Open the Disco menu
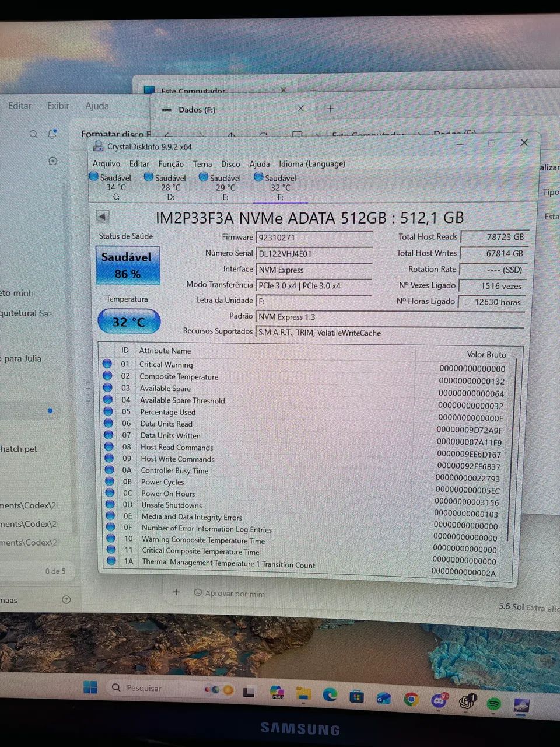Image resolution: width=560 pixels, height=747 pixels. click(x=230, y=164)
